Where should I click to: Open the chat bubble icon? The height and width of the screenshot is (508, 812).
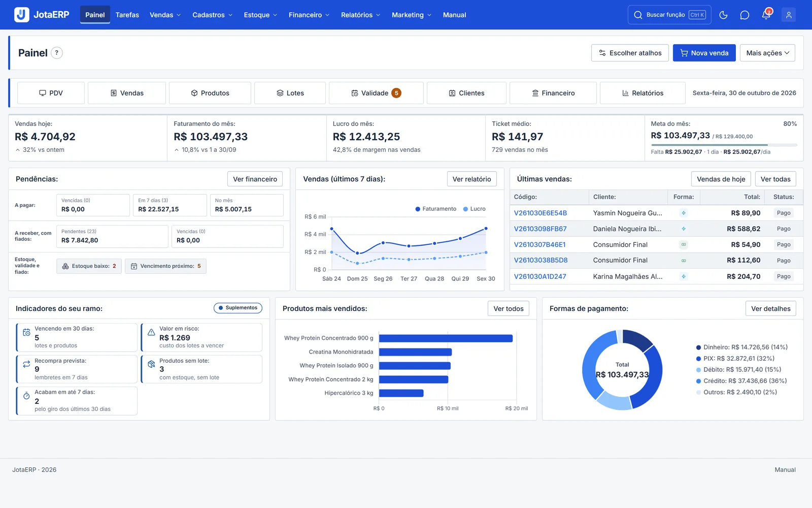click(x=745, y=15)
